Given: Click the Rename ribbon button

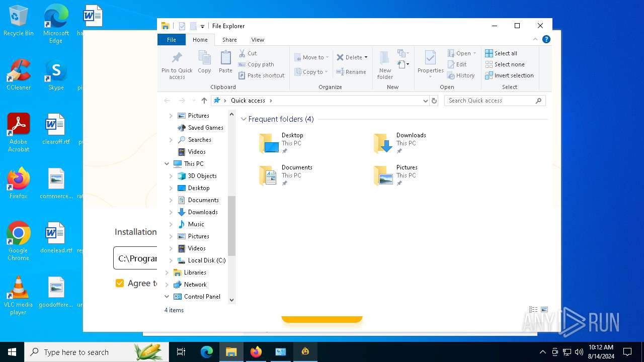Looking at the screenshot, I should click(x=351, y=72).
